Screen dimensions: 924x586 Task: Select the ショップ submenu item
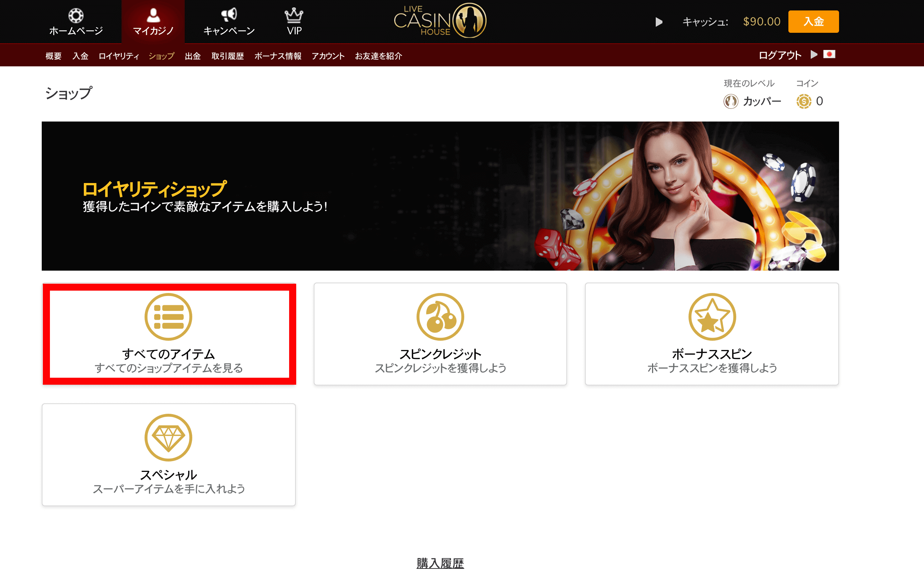tap(162, 56)
